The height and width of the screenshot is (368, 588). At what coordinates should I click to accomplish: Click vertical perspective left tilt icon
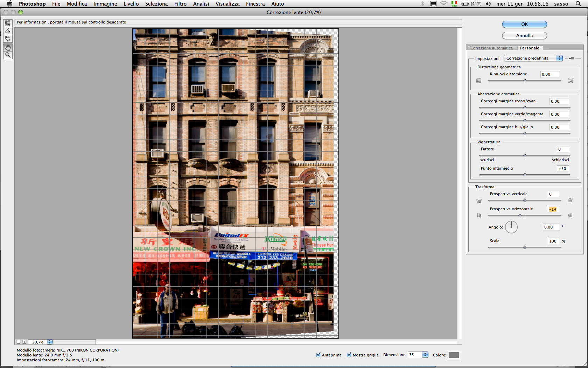point(479,200)
